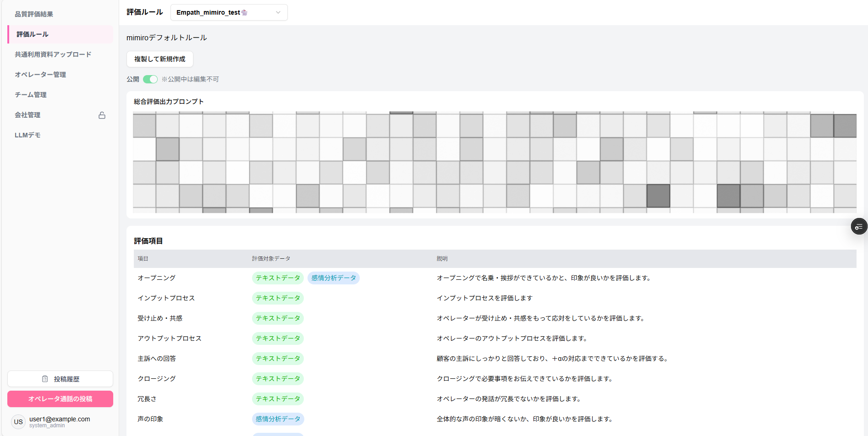Open 品質評価結果 in the sidebar
Image resolution: width=868 pixels, height=436 pixels.
pos(34,14)
